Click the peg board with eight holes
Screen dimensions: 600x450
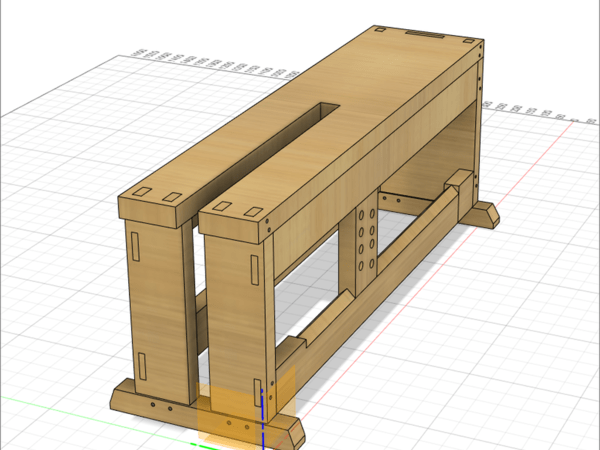[x=365, y=242]
